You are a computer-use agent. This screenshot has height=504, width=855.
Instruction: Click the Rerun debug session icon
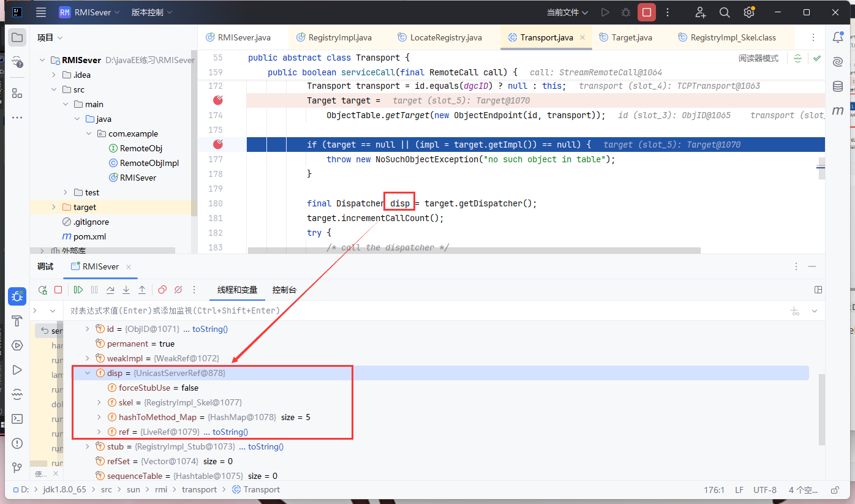pyautogui.click(x=42, y=290)
